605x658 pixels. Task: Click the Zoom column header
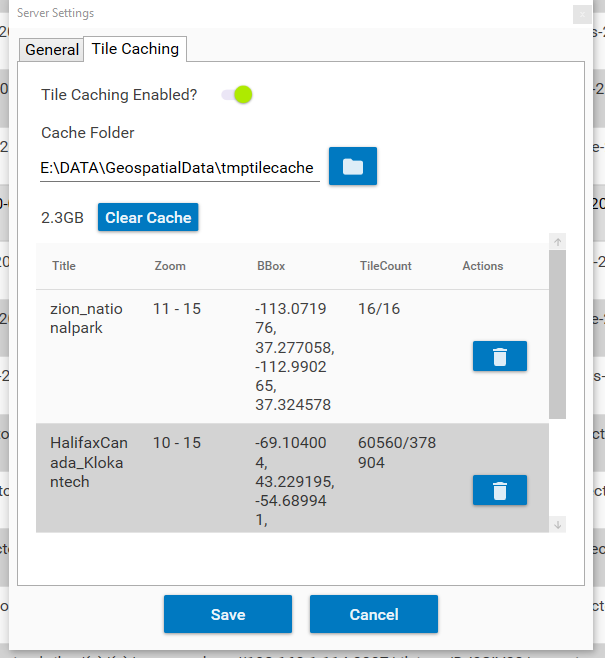point(170,266)
